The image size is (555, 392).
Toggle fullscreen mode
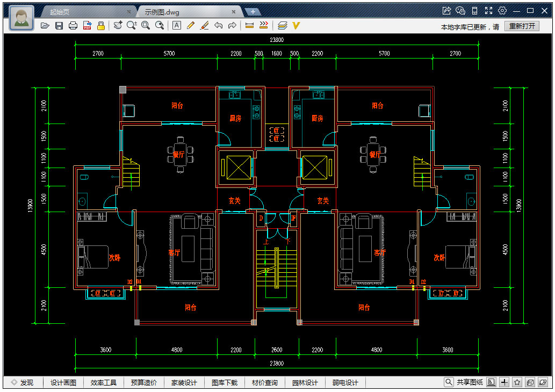click(488, 11)
